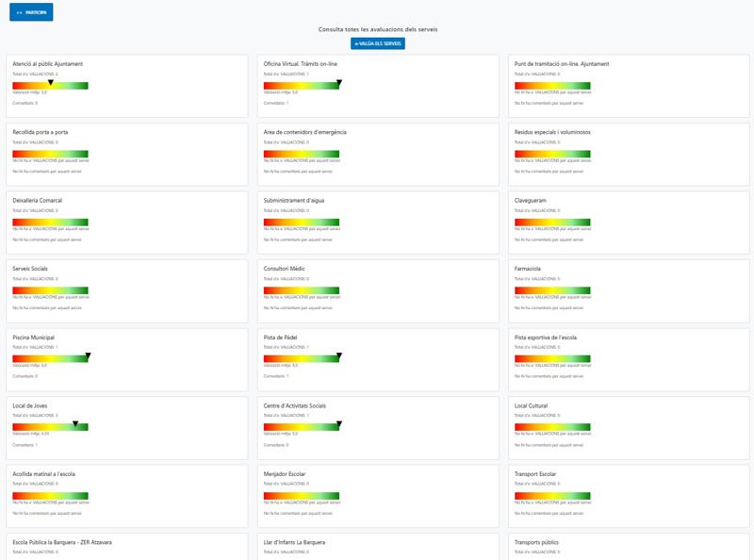Click the heading 'Consulta totes les avaluacions dels serveis'
Screen dimensions: 754x560
coord(378,29)
